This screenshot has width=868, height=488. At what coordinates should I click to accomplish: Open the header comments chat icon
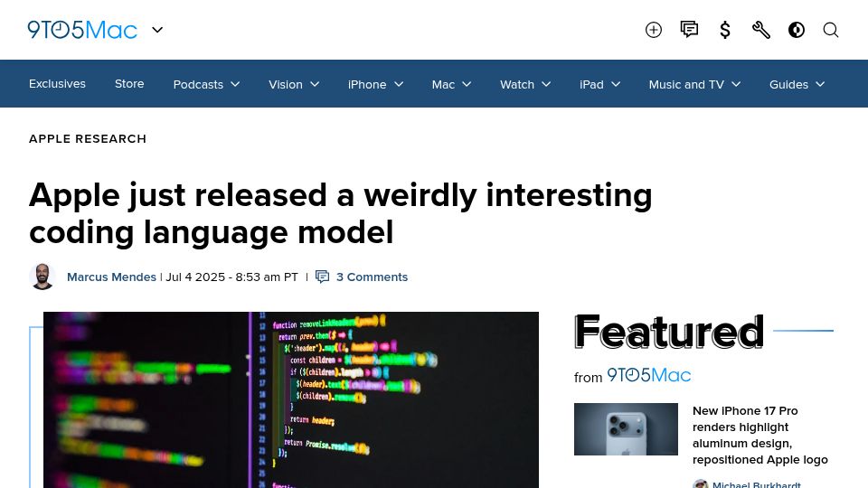point(689,29)
